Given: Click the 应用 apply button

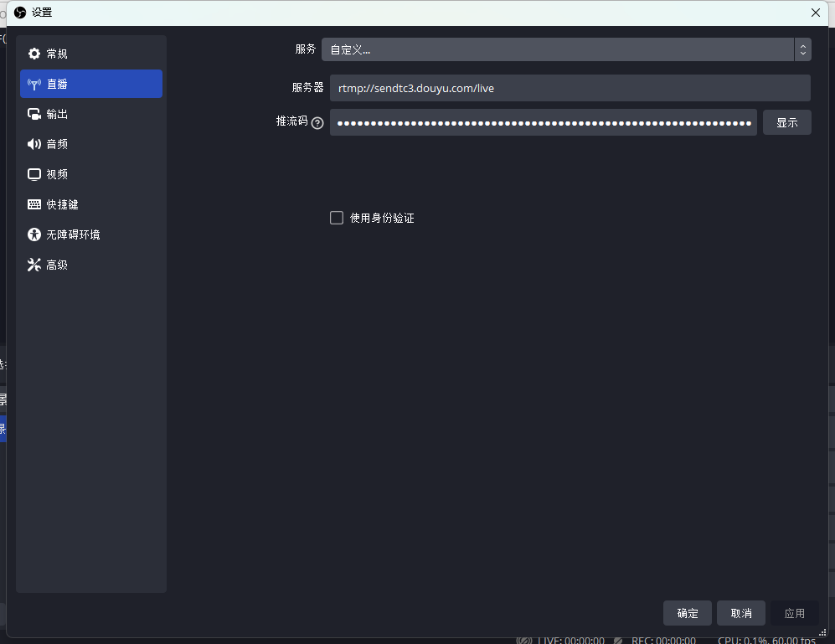Looking at the screenshot, I should coord(795,613).
